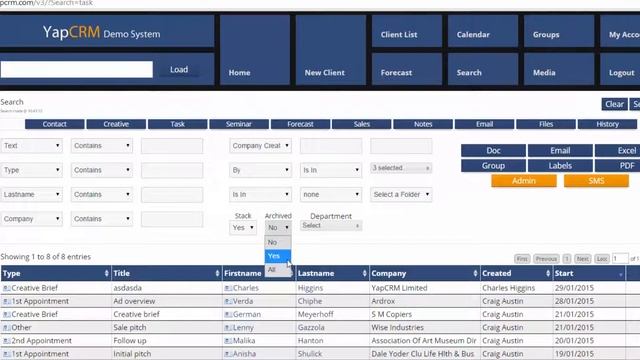Open the Creative Brief asdasda row icon
Image resolution: width=640 pixels, height=360 pixels.
pyautogui.click(x=7, y=288)
